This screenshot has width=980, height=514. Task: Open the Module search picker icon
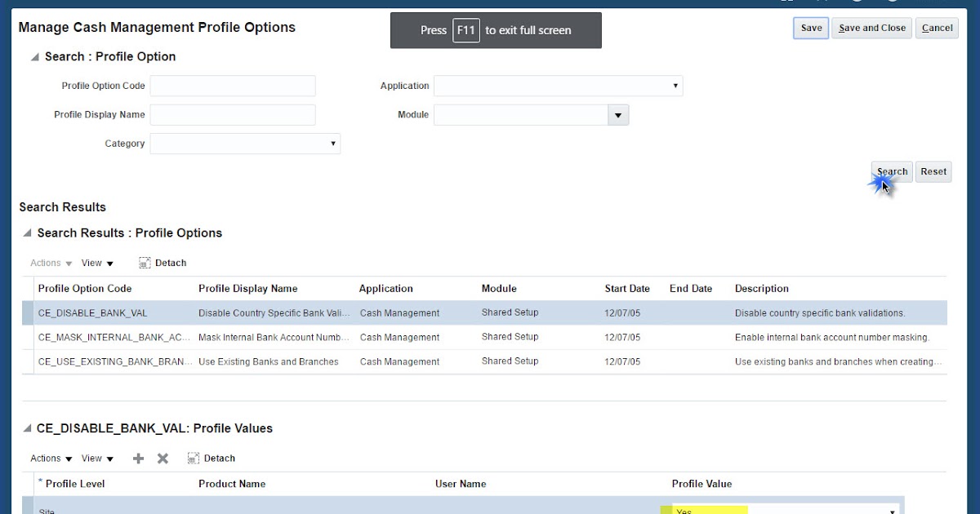pyautogui.click(x=618, y=114)
